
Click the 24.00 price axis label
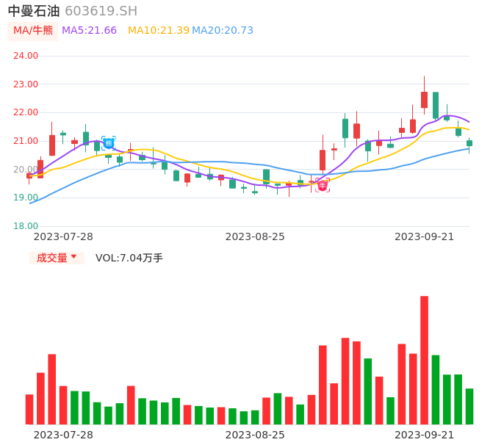[x=26, y=56]
